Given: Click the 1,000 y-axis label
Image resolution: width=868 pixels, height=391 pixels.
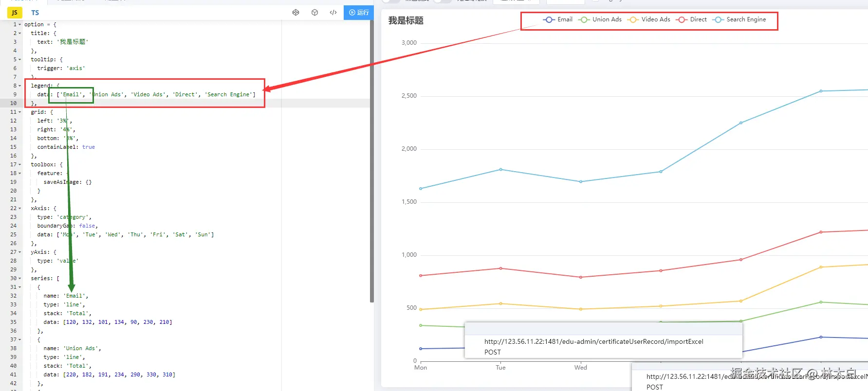Looking at the screenshot, I should coord(409,255).
